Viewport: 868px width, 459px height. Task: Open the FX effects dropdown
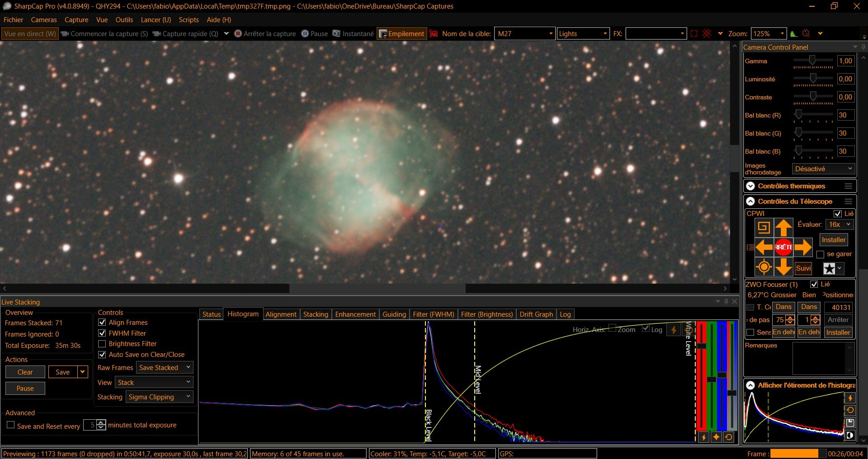656,34
